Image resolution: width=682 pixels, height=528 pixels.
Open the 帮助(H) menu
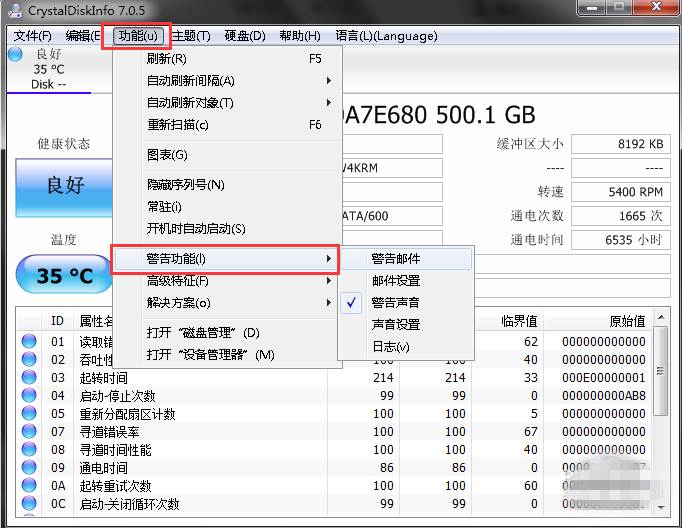pos(300,36)
